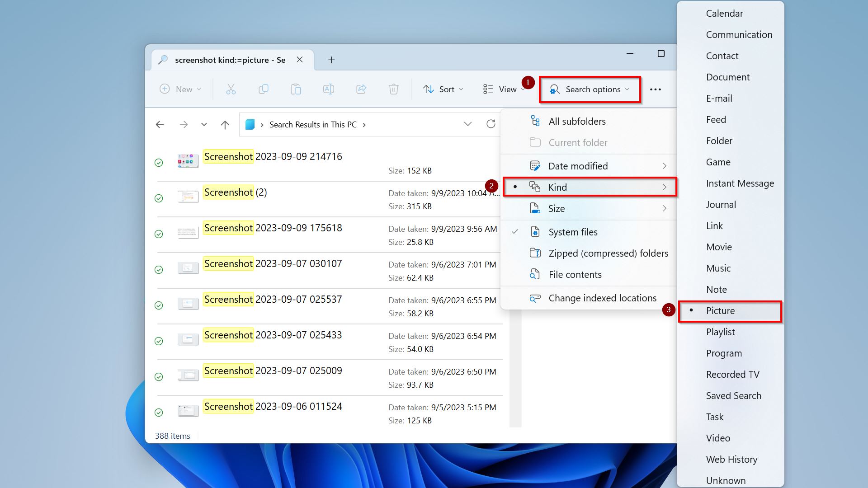Open Change indexed locations setting
The width and height of the screenshot is (868, 488).
(x=602, y=297)
